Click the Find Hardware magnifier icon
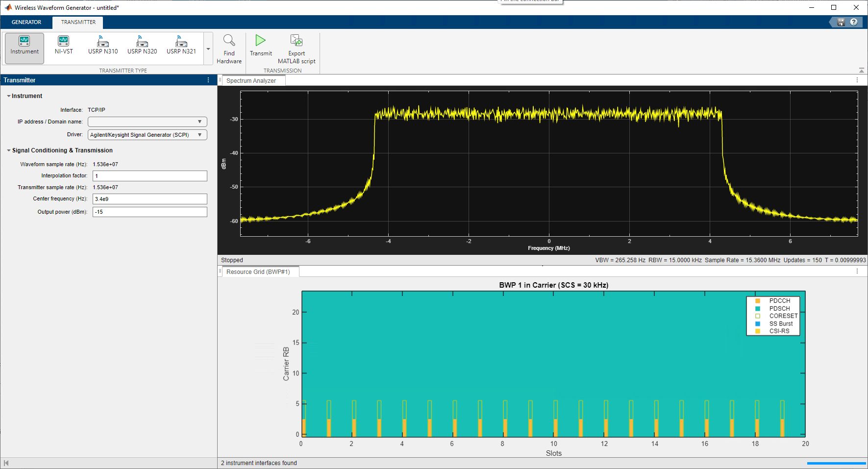868x469 pixels. point(229,41)
